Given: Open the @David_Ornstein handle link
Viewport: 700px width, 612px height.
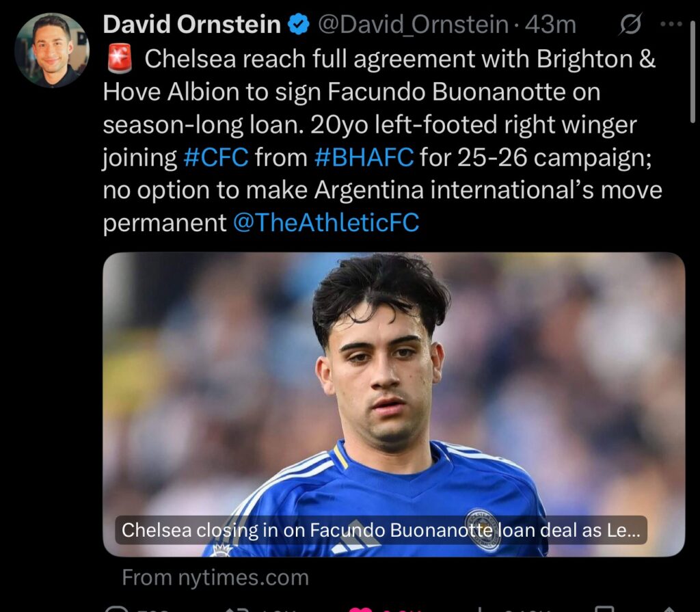Looking at the screenshot, I should 413,25.
